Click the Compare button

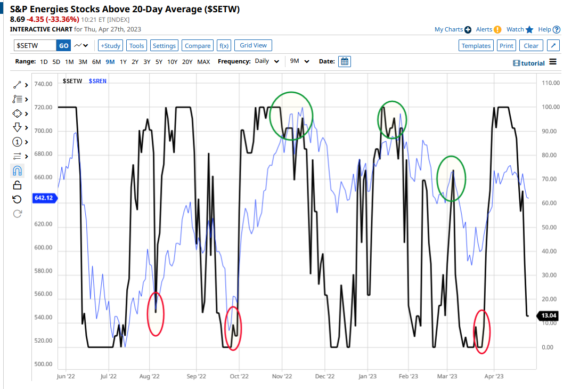(197, 45)
